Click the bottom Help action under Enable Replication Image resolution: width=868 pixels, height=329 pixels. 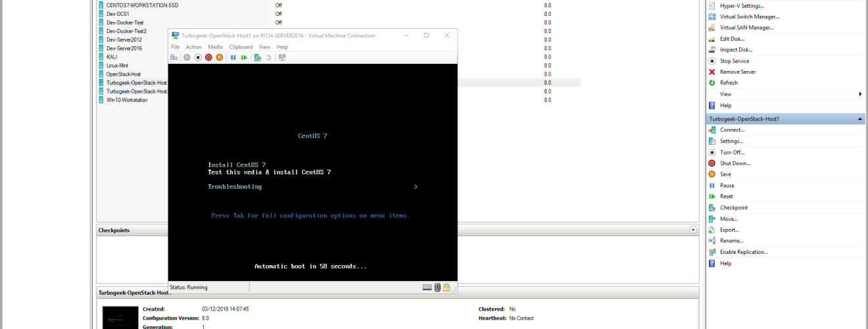(725, 263)
